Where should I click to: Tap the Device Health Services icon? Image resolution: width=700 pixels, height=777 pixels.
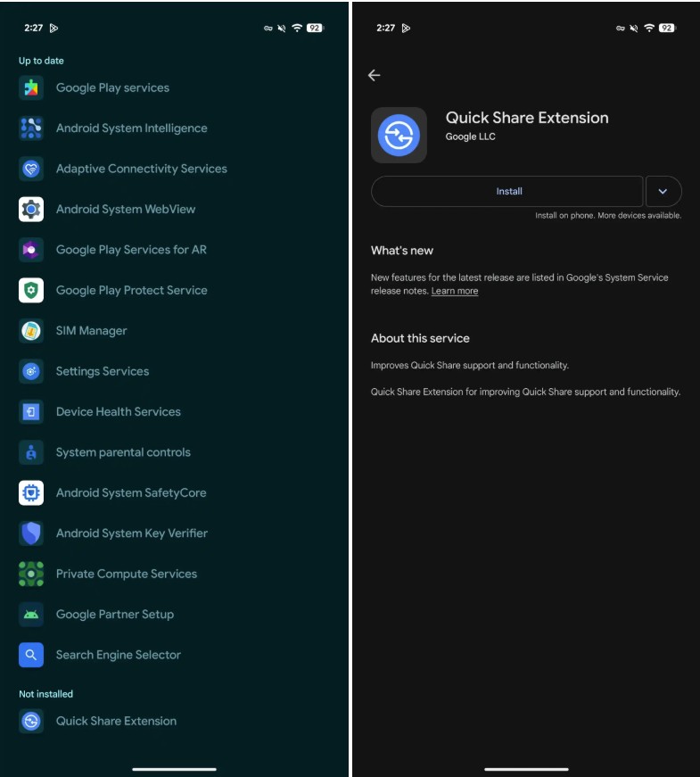tap(31, 412)
